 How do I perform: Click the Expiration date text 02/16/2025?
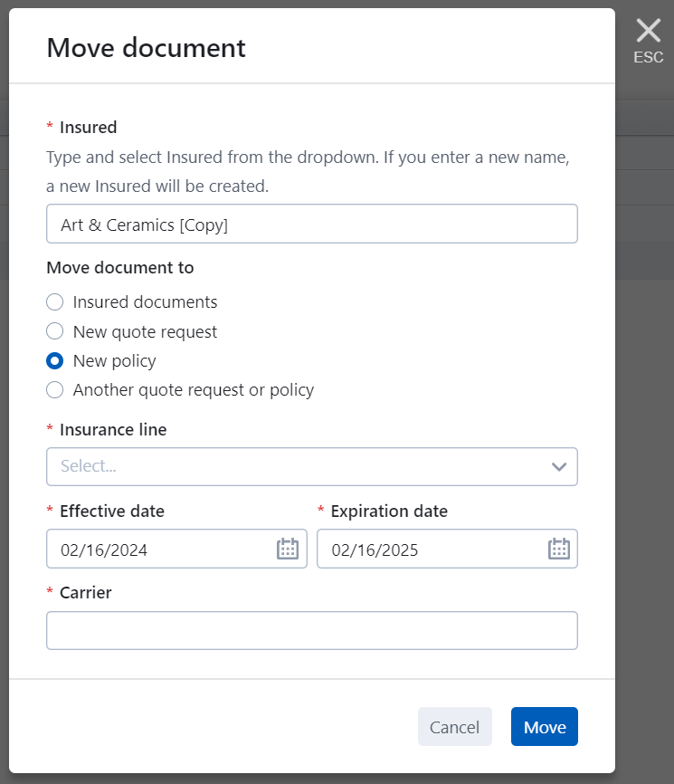pyautogui.click(x=375, y=550)
